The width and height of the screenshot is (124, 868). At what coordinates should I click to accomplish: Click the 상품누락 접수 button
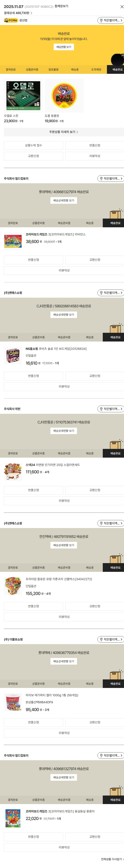(33, 146)
